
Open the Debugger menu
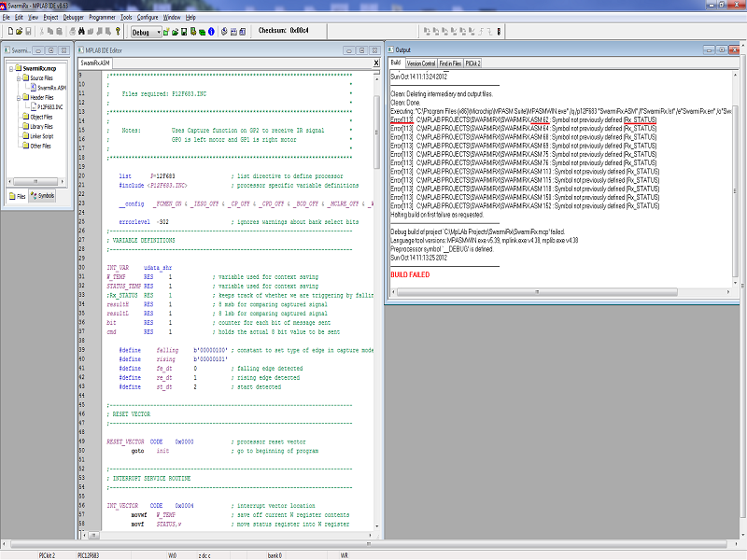[x=74, y=18]
